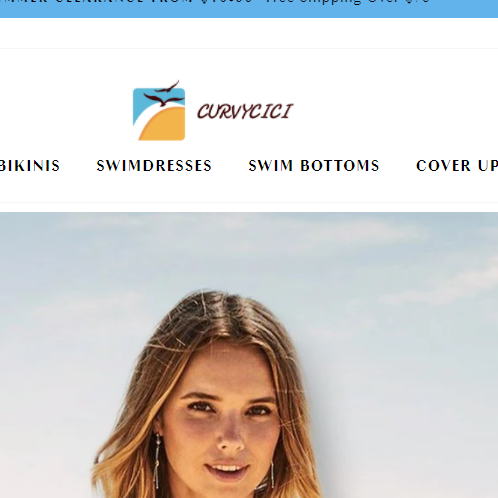Click the blue summer clearance announcement bar

[x=249, y=9]
